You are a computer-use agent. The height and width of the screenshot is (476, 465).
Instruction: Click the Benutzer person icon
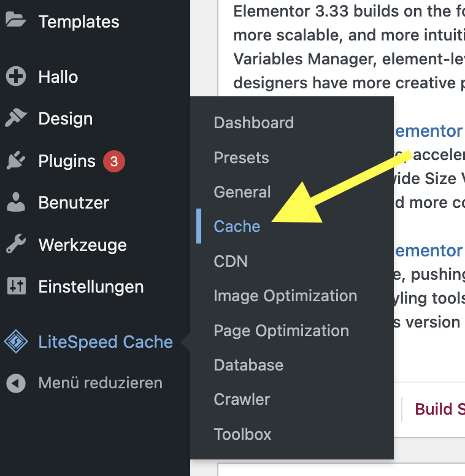coord(16,202)
